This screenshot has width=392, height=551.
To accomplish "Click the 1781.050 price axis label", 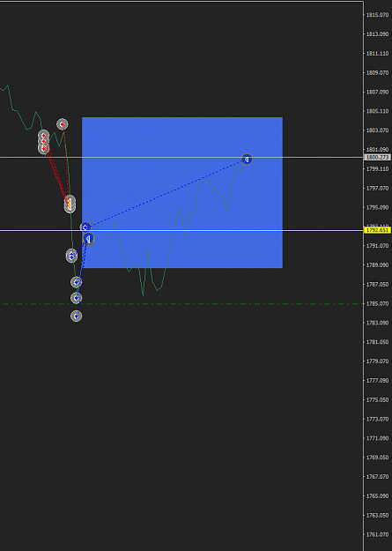I will click(378, 342).
